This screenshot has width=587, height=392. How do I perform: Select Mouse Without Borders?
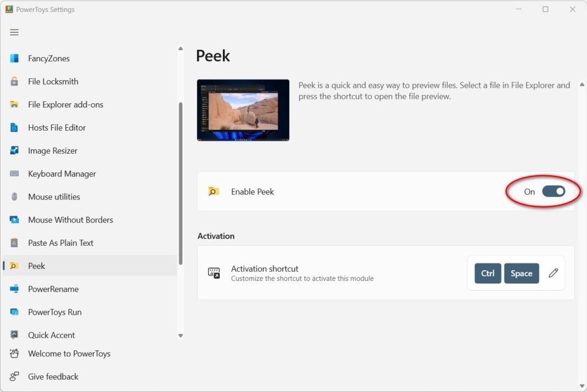pyautogui.click(x=70, y=219)
